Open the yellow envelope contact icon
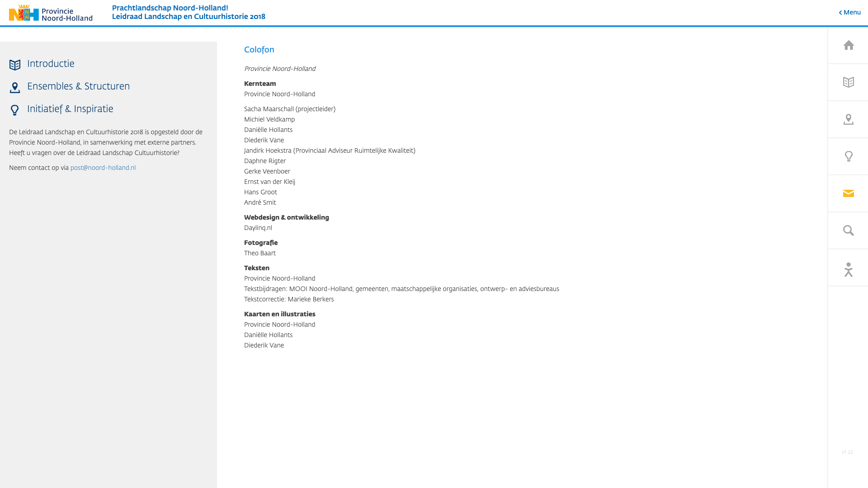Image resolution: width=868 pixels, height=488 pixels. coord(849,193)
